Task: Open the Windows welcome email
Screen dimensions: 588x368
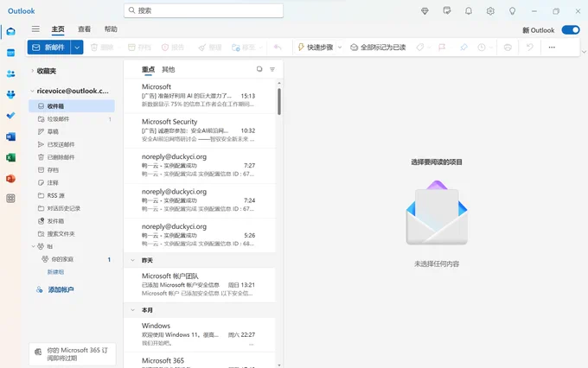Action: click(x=200, y=334)
